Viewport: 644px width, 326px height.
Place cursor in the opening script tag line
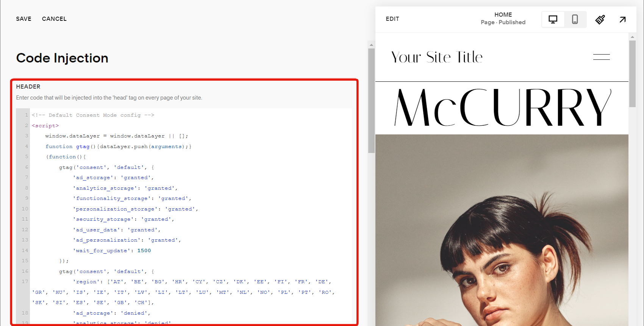click(45, 126)
